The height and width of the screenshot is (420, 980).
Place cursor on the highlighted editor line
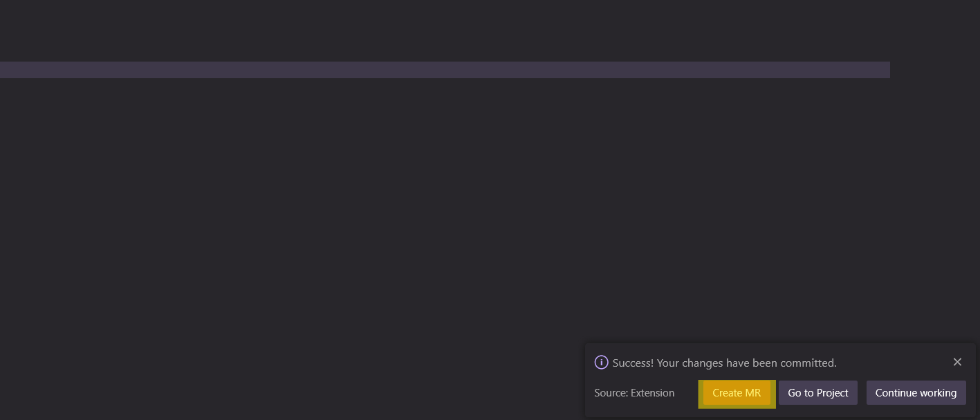pos(445,70)
